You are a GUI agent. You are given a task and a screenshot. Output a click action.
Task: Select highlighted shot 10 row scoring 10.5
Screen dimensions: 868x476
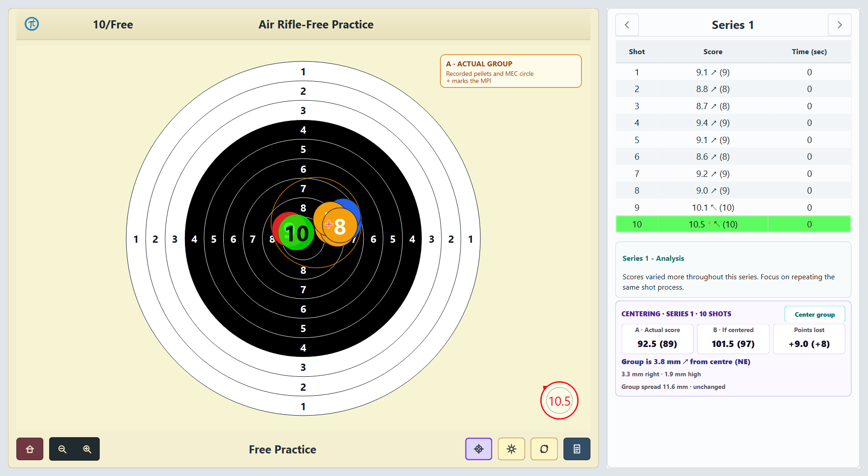733,224
